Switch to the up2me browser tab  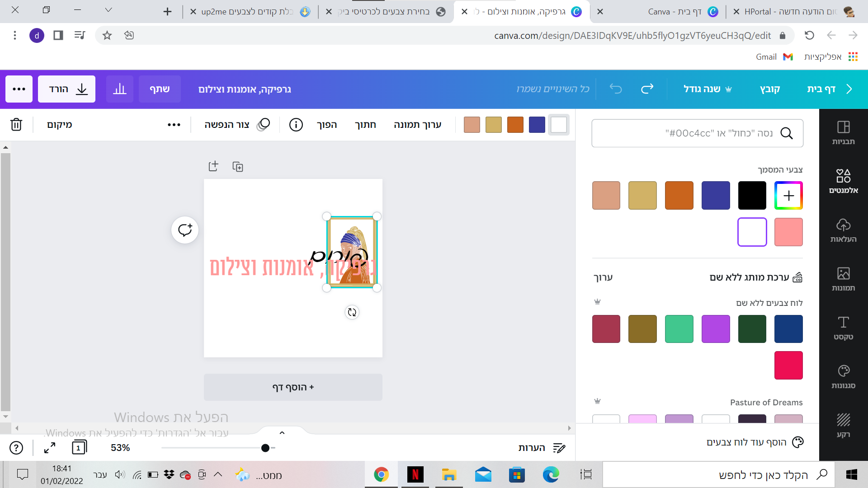click(250, 12)
